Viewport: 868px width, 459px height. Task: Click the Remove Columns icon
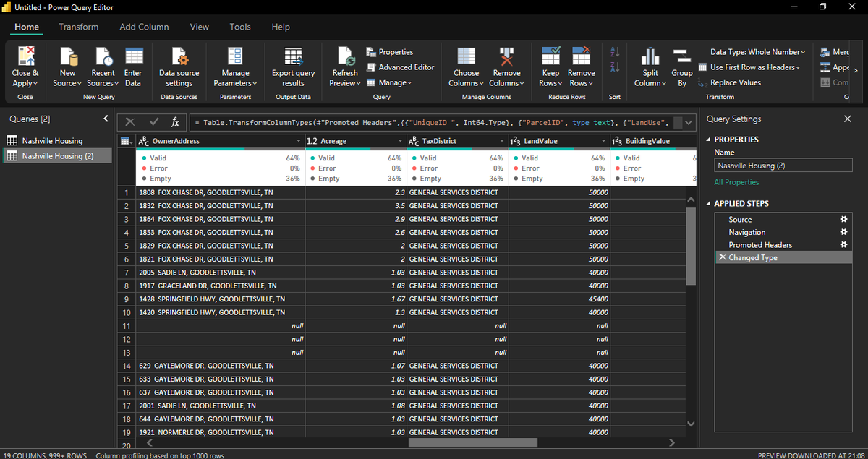point(506,56)
